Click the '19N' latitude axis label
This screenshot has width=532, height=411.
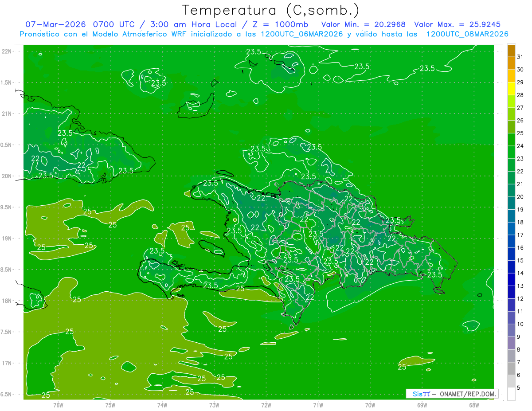[x=7, y=239]
